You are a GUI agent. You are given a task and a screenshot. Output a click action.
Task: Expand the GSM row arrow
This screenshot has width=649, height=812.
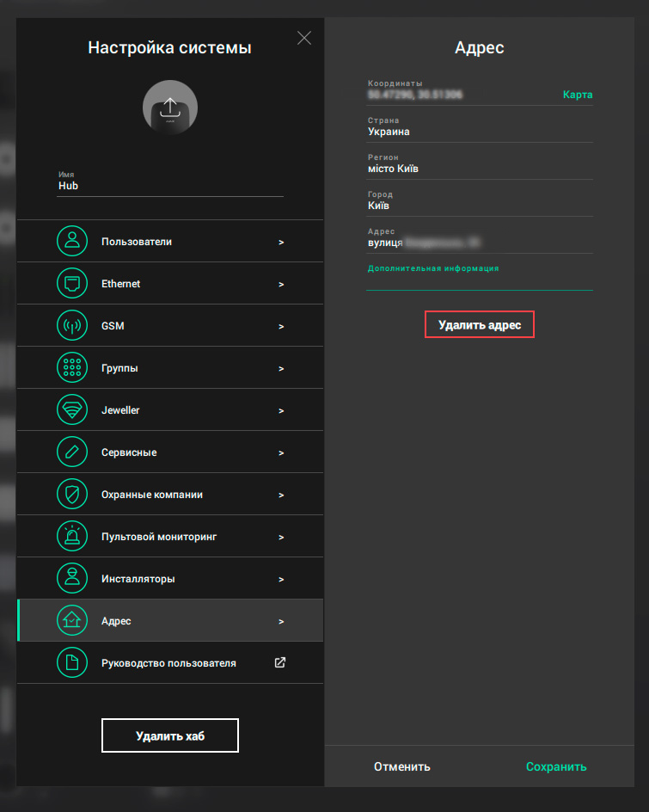point(281,327)
